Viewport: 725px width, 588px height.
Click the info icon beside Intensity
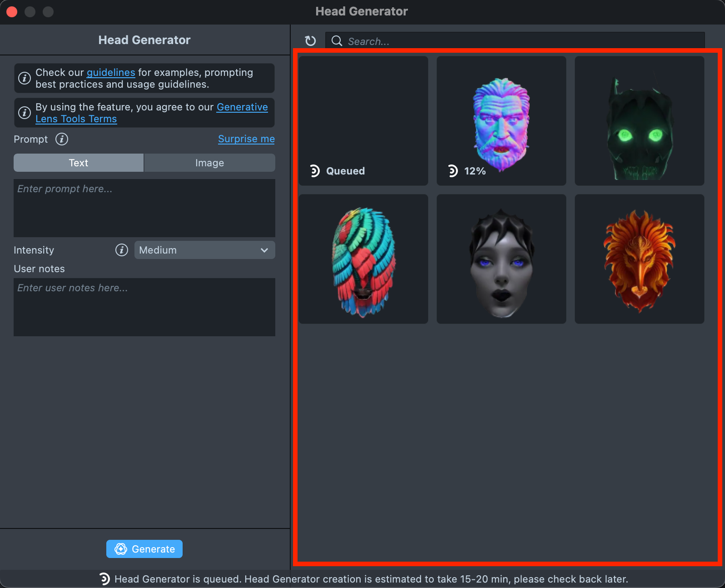click(121, 250)
